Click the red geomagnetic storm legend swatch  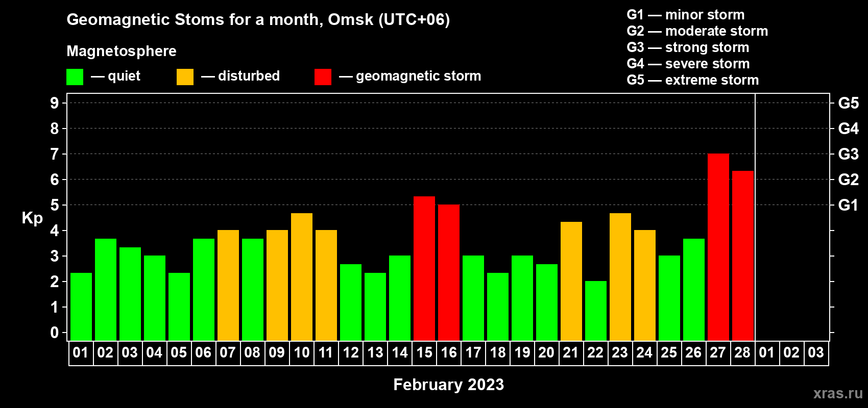pos(323,77)
